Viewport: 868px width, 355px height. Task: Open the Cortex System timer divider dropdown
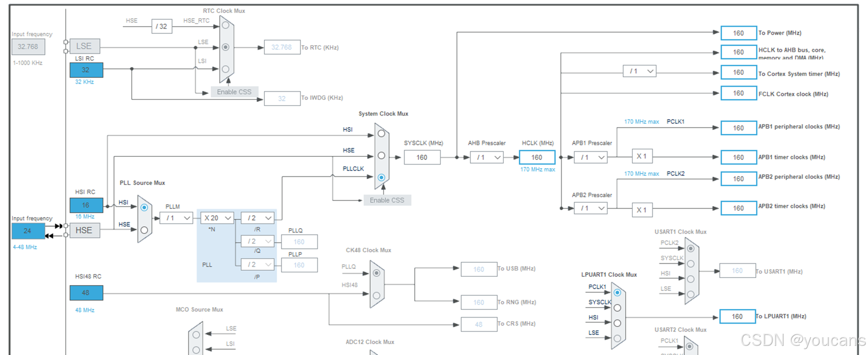[x=640, y=71]
